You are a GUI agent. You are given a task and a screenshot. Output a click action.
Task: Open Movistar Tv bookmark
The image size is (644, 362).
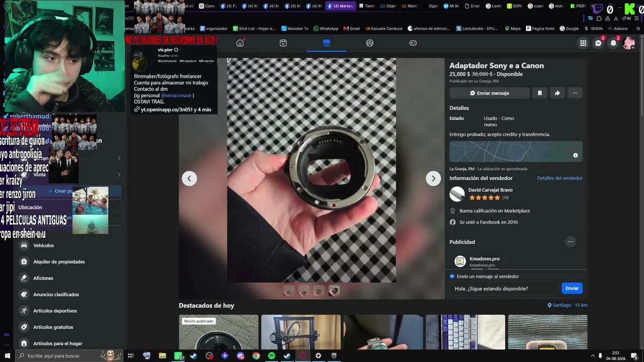click(x=295, y=29)
